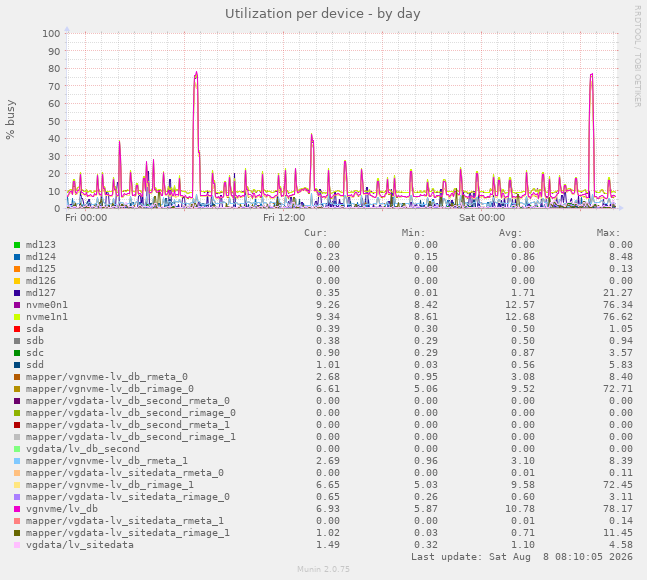Viewport: 647px width, 580px height.
Task: Select the nvme0n1 legend label
Action: click(x=47, y=305)
